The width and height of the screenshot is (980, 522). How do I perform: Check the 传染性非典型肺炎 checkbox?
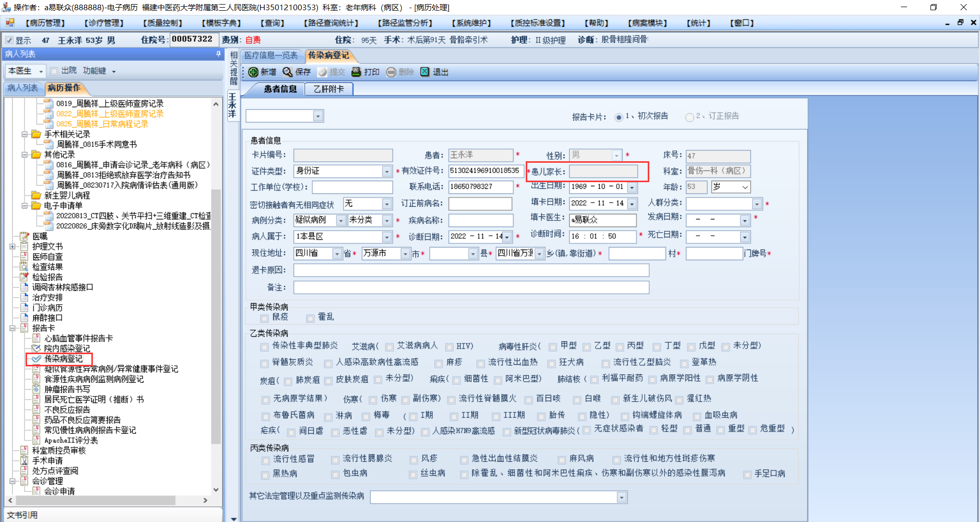pyautogui.click(x=264, y=347)
